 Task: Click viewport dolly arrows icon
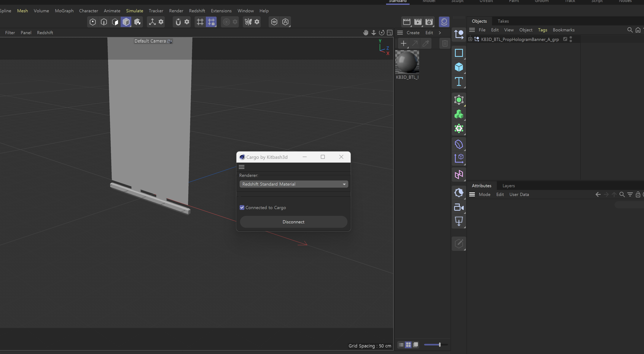pos(374,33)
